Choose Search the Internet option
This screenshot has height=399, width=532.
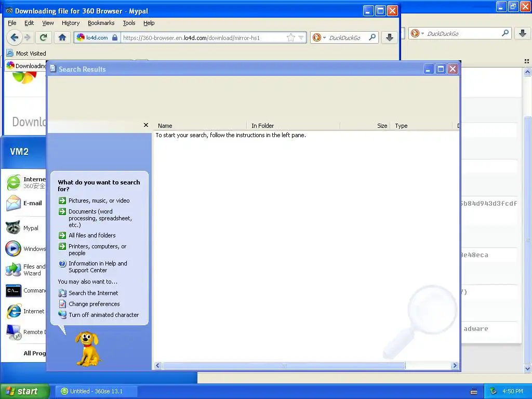94,293
